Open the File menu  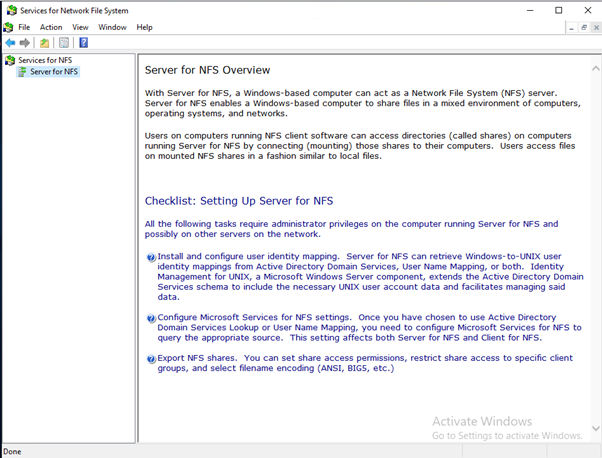coord(24,27)
